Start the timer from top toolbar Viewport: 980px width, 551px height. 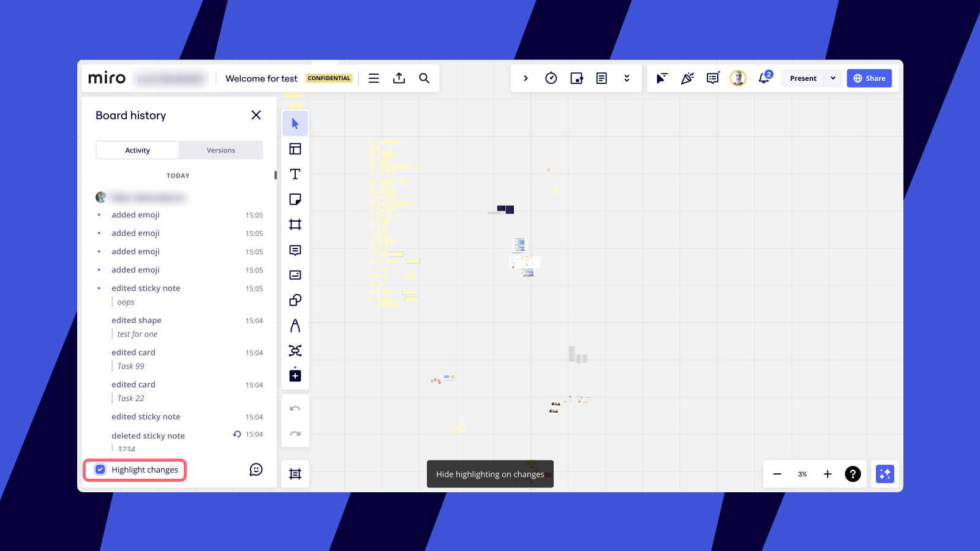point(551,78)
